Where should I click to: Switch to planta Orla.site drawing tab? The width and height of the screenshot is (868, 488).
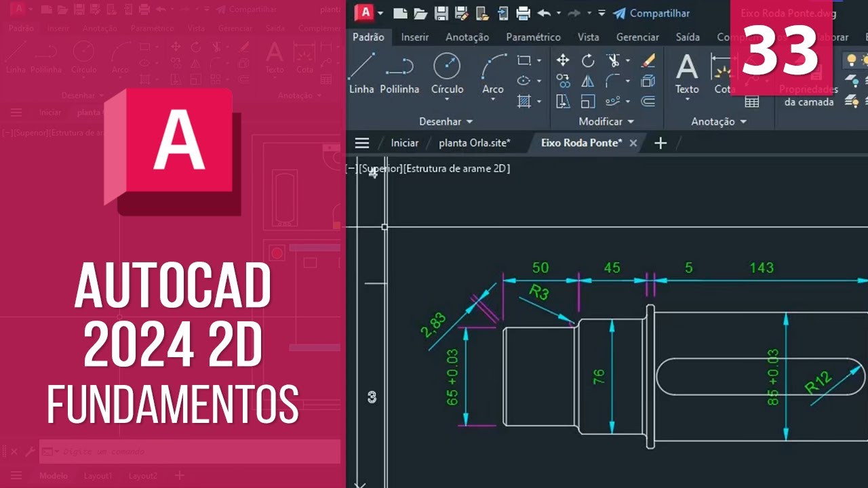(474, 143)
